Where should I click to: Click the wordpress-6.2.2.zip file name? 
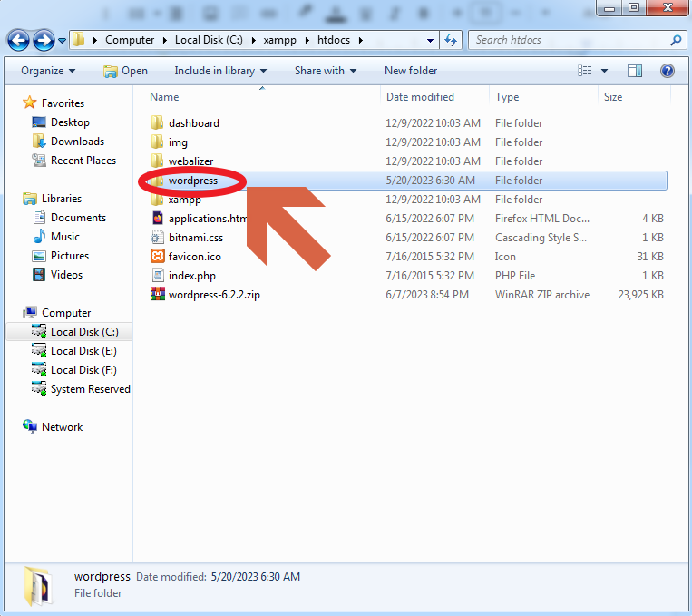click(214, 295)
